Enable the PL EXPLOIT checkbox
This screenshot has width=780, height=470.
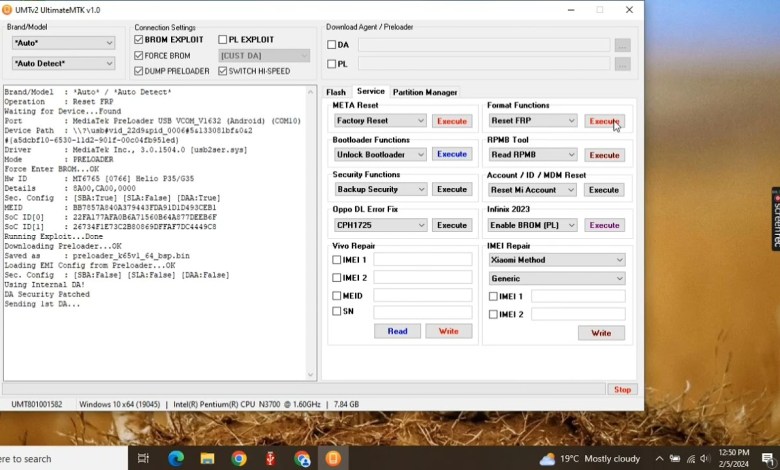(x=223, y=39)
